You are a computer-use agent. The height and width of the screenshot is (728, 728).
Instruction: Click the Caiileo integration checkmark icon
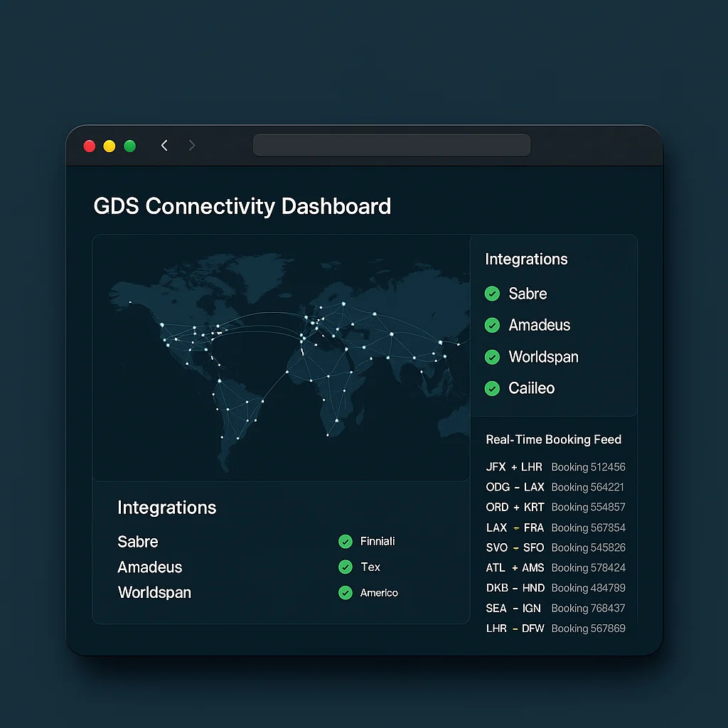(x=492, y=388)
